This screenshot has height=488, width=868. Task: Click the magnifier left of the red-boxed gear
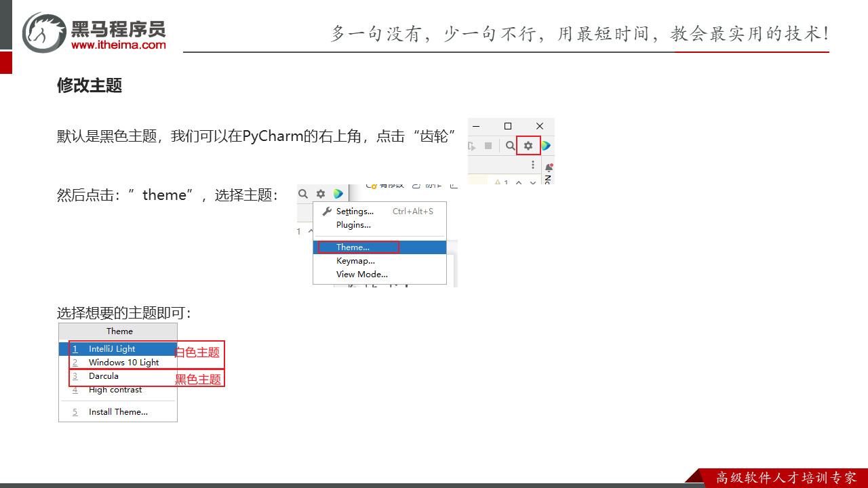coord(510,146)
